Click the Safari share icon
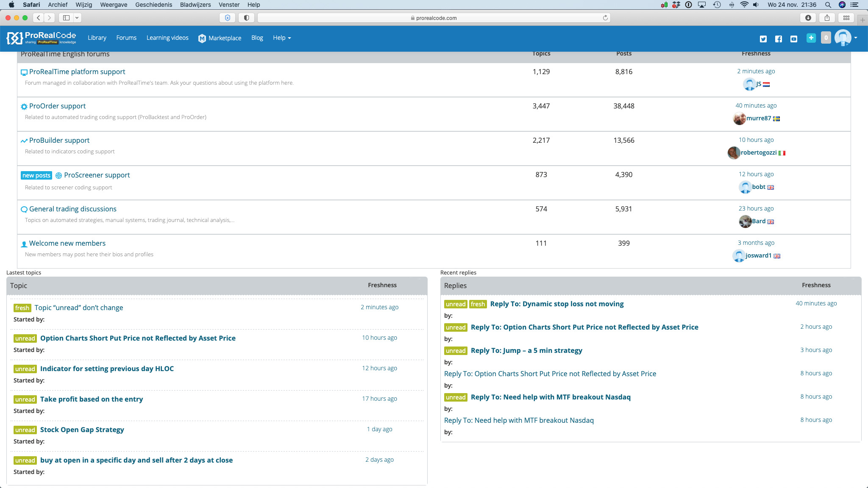Image resolution: width=868 pixels, height=488 pixels. pyautogui.click(x=827, y=18)
